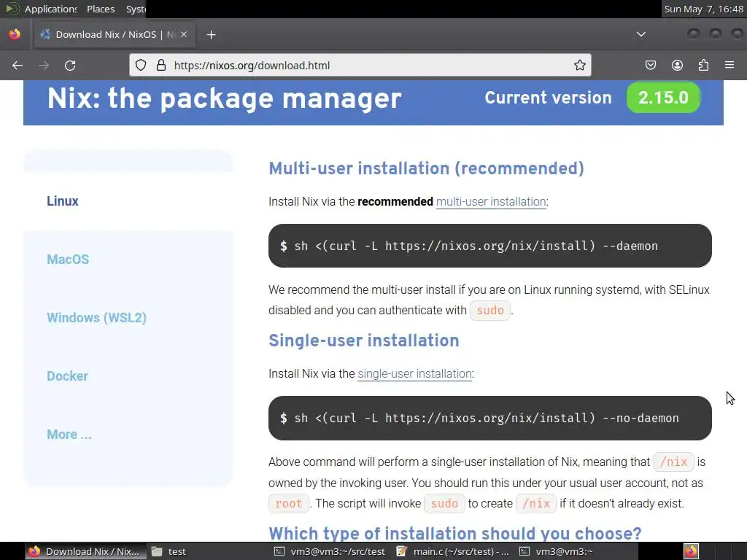Open the tracking protection shield icon
The height and width of the screenshot is (560, 747).
141,65
